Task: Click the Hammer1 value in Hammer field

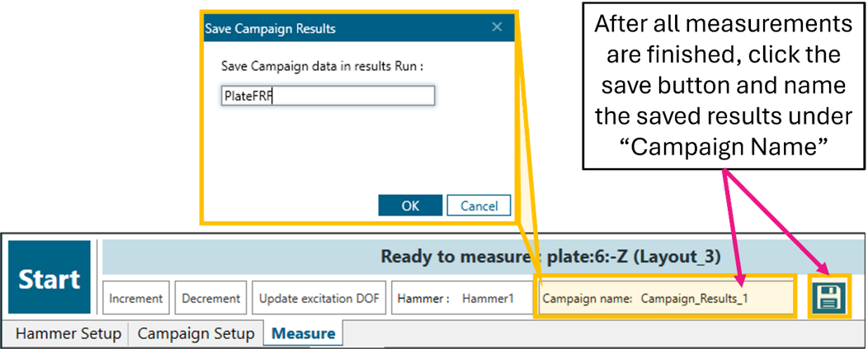Action: click(x=487, y=298)
